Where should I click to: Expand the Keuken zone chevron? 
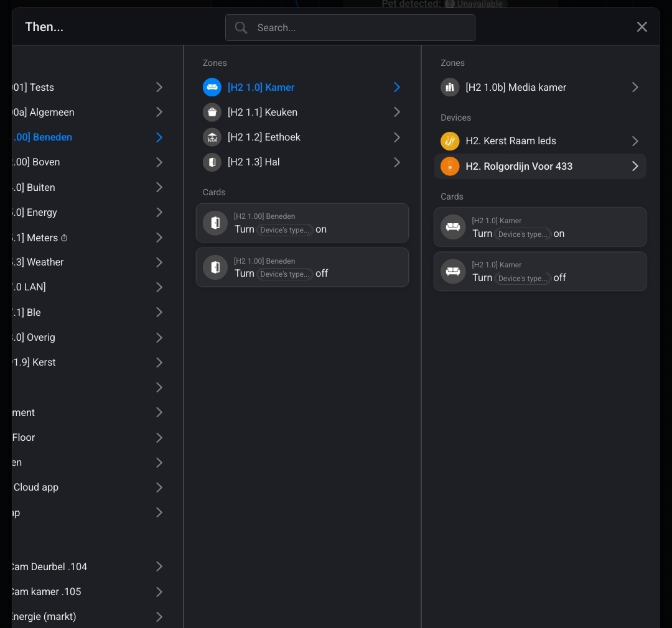(397, 113)
